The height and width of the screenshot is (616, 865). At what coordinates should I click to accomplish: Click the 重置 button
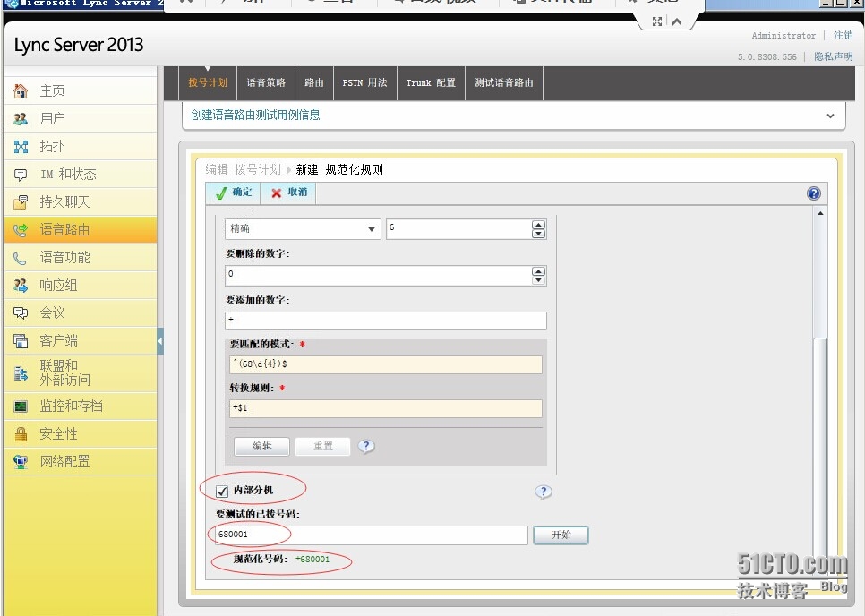click(322, 446)
